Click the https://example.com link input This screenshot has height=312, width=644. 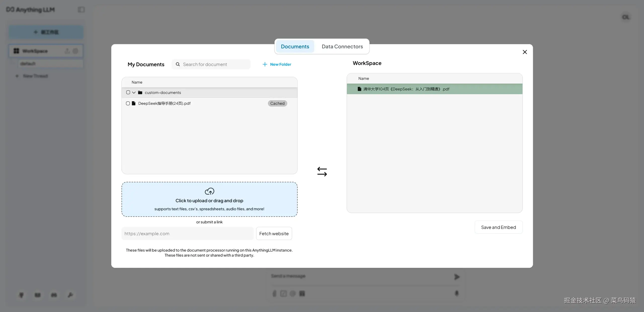[187, 233]
